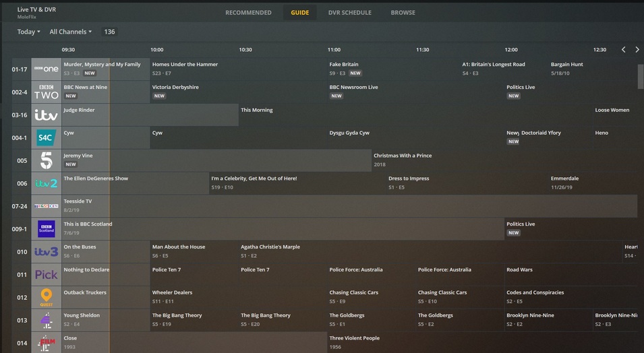Select Wheeler Dealers programme
This screenshot has height=353, width=644.
[239, 298]
